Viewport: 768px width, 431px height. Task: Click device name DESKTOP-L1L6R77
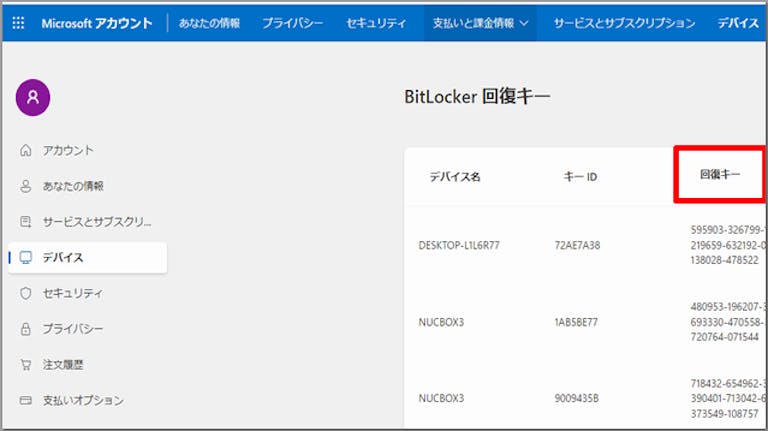click(x=459, y=245)
